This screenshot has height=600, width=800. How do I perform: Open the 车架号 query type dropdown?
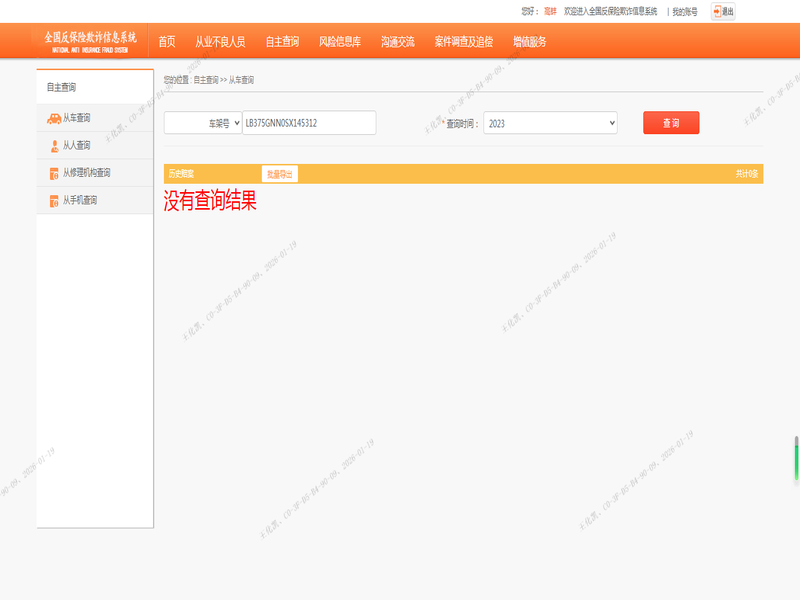click(203, 123)
